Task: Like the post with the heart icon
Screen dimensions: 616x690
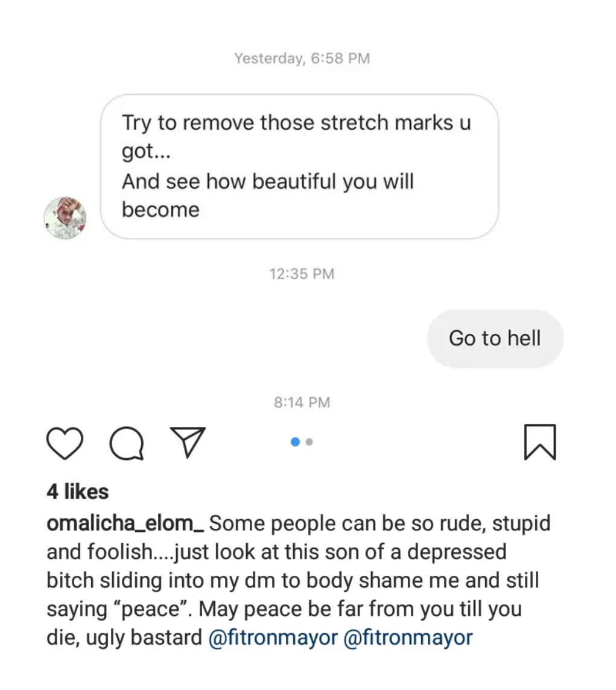Action: coord(65,442)
